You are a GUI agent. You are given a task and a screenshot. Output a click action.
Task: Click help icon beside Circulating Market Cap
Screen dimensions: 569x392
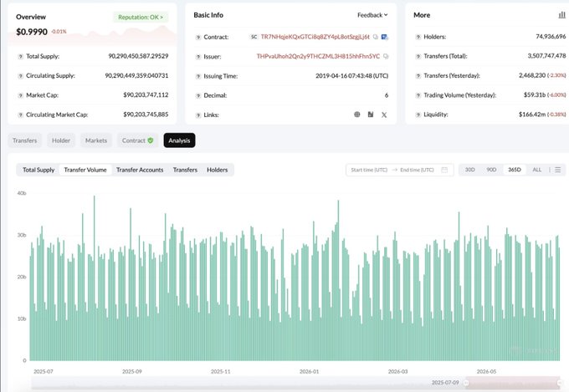point(21,115)
